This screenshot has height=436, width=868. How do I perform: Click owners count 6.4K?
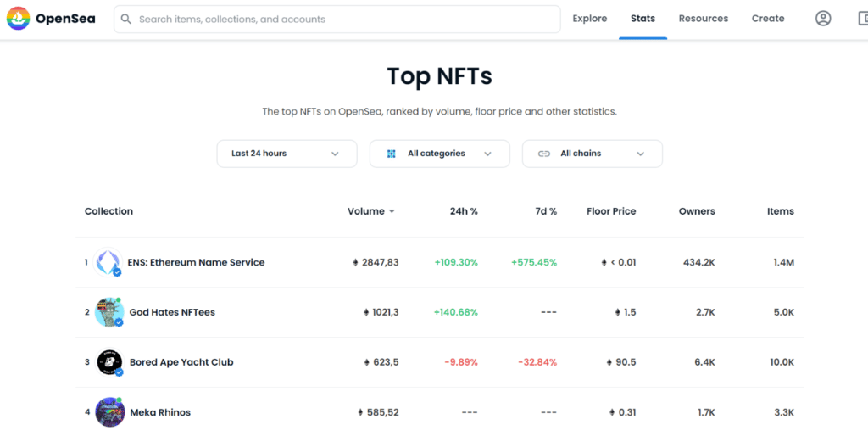[704, 361]
